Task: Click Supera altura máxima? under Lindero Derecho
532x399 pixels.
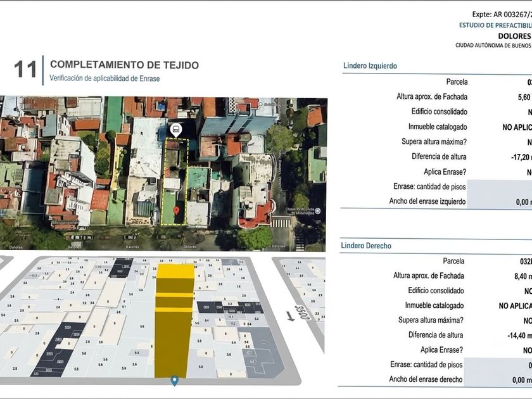Action: click(431, 320)
